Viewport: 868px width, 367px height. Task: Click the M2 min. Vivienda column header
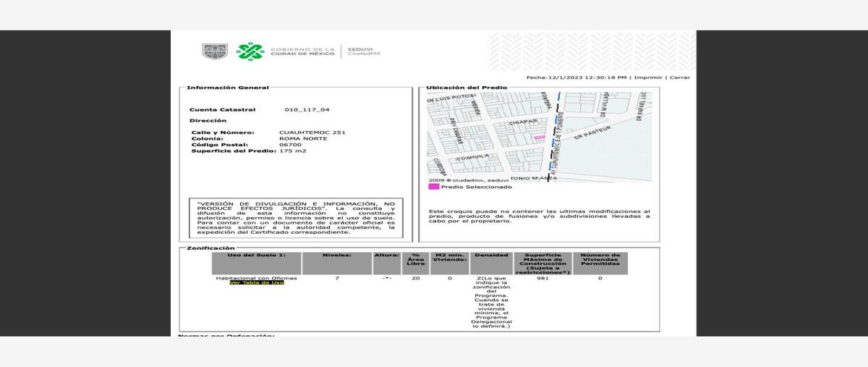point(450,263)
